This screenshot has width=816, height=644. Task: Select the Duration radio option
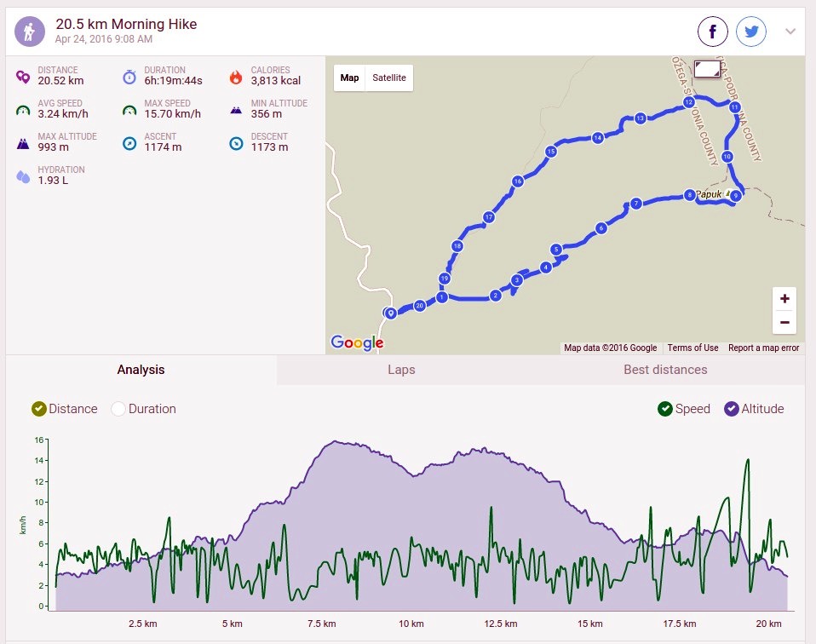(x=118, y=409)
